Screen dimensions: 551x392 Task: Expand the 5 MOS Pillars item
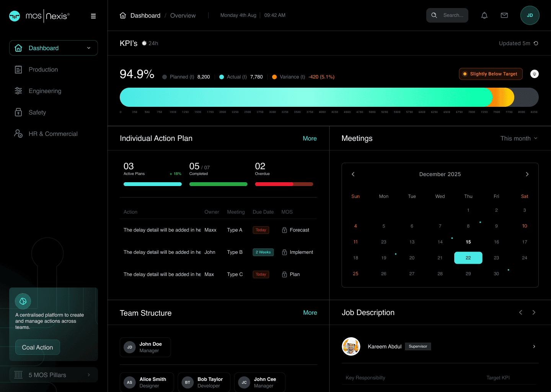pos(54,375)
